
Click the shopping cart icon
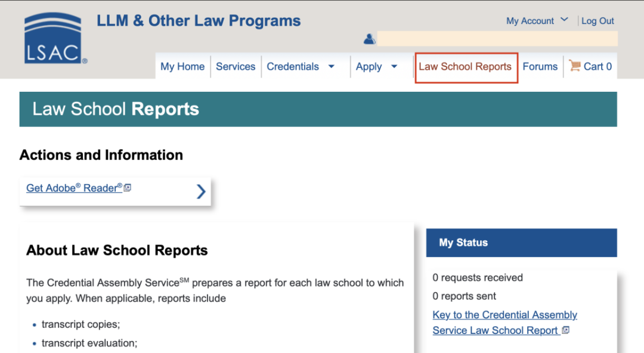575,66
